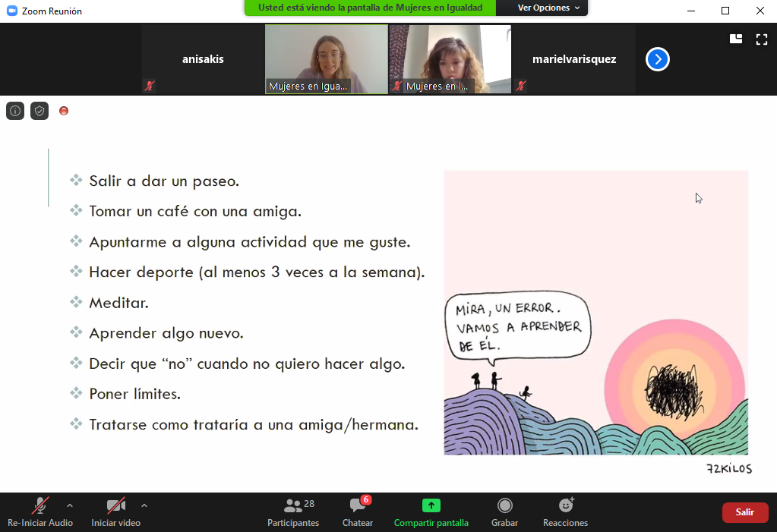This screenshot has height=532, width=777.
Task: Open the Participantes panel
Action: coord(293,513)
